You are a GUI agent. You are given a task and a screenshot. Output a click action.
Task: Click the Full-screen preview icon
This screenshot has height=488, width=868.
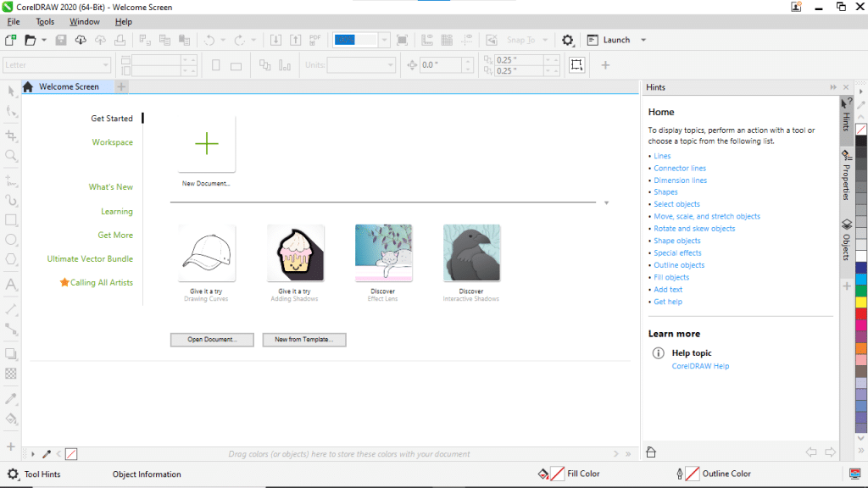pos(403,40)
